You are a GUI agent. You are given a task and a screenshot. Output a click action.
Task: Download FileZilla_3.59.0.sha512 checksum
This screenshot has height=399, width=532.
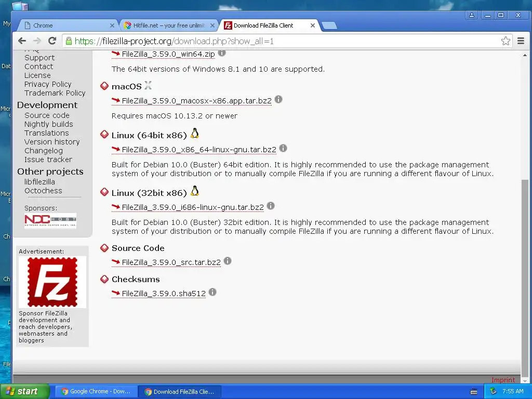(x=164, y=294)
